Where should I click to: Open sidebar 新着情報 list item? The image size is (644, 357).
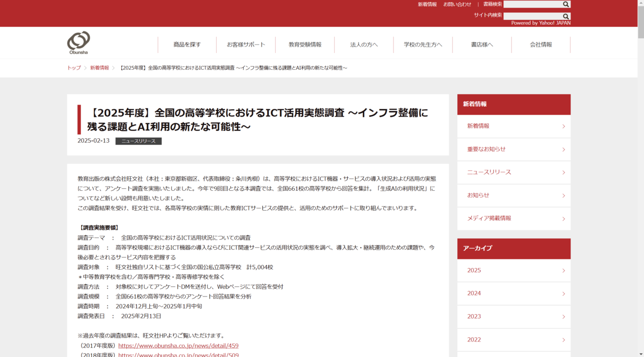514,126
